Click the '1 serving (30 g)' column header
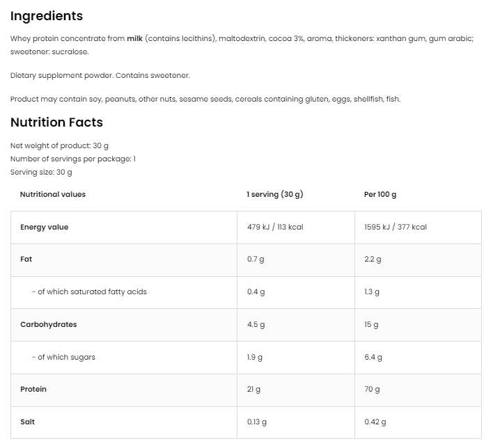This screenshot has width=493, height=448. click(275, 195)
